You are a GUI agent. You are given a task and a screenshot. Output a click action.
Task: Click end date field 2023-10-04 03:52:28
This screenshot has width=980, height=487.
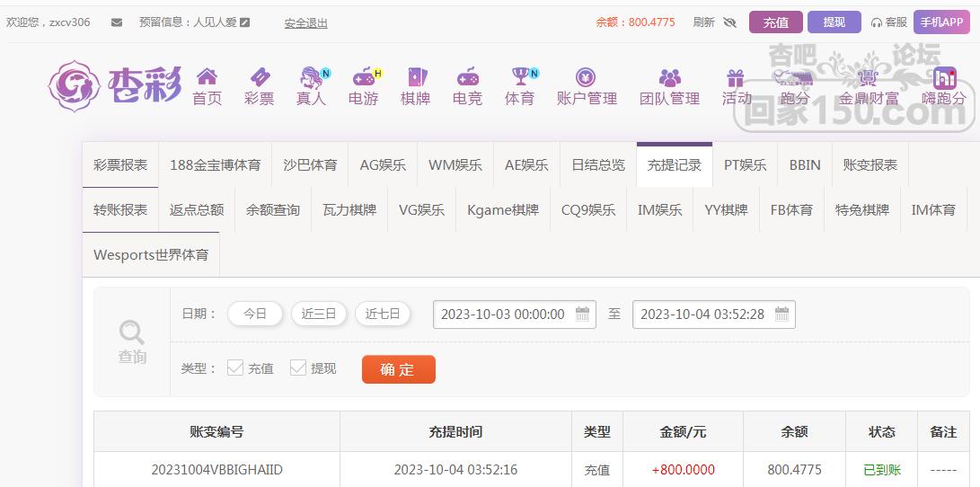(x=714, y=314)
